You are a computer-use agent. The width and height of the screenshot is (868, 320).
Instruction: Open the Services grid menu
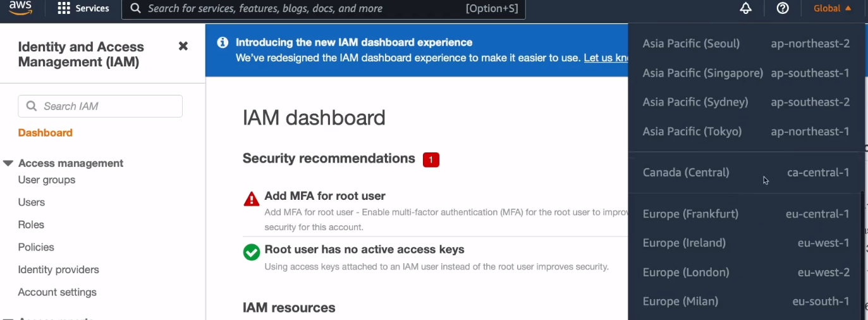click(x=83, y=8)
